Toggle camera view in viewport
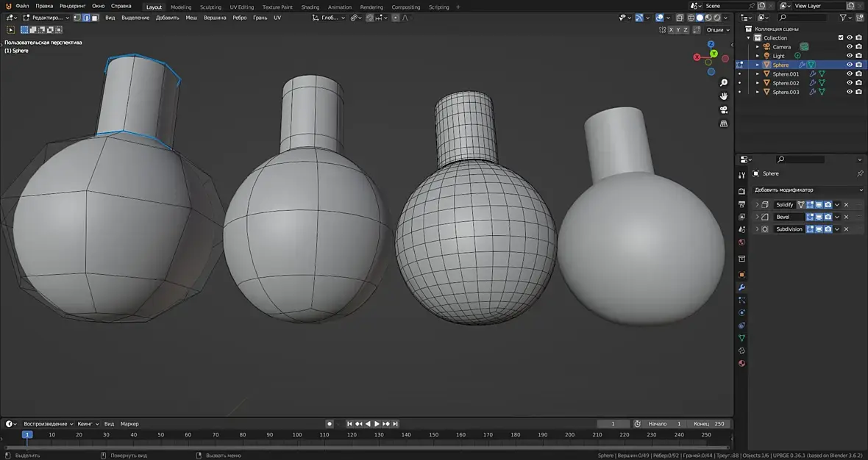The image size is (868, 460). (x=724, y=110)
